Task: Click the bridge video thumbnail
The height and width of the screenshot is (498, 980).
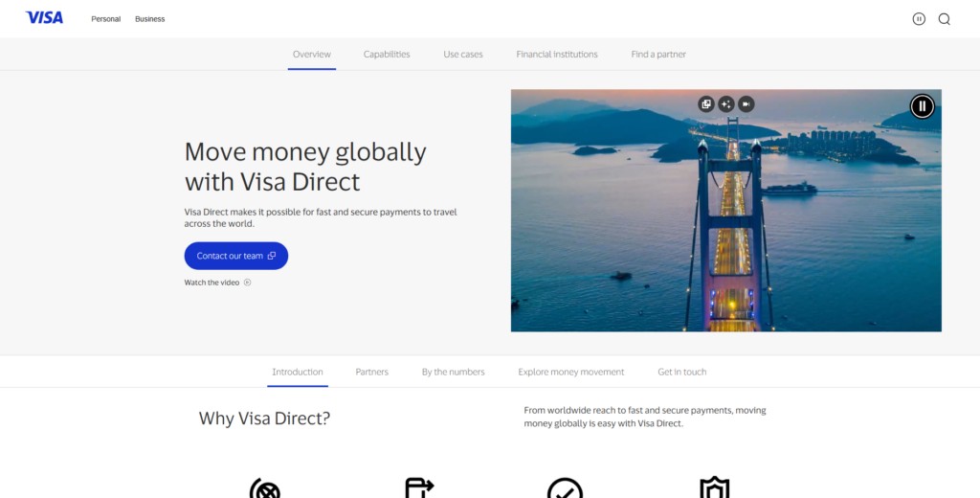Action: 726,210
